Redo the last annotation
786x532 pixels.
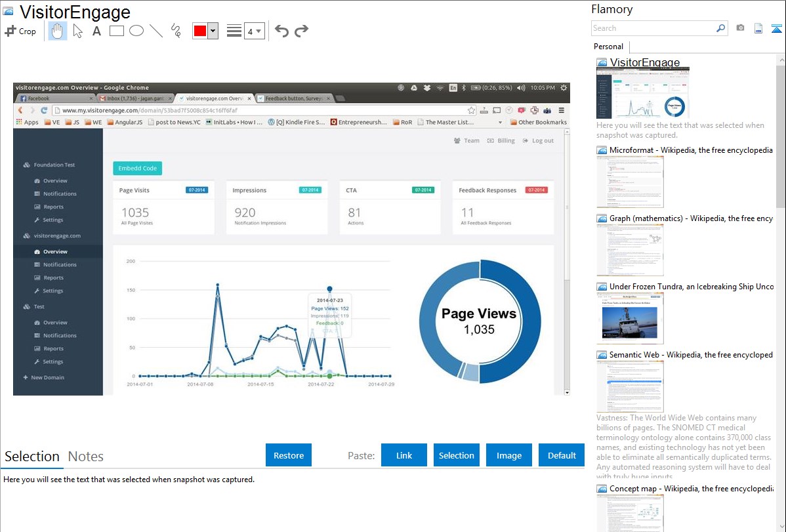pos(301,31)
